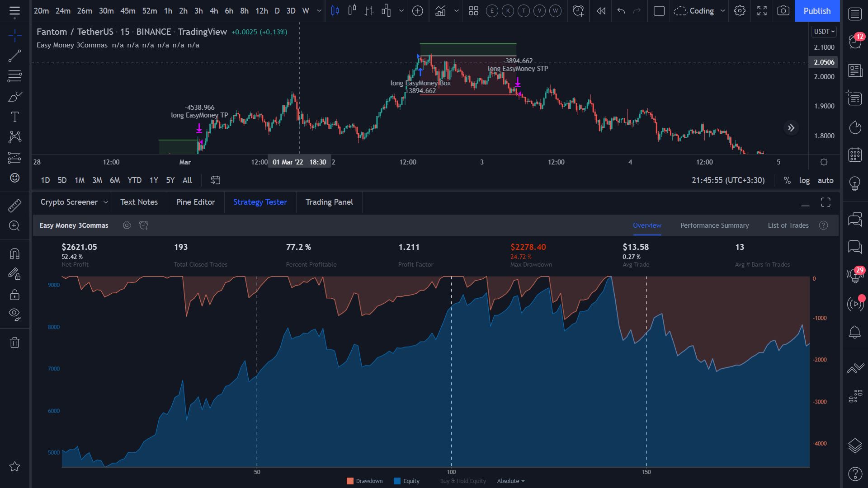Select the ruler measure tool

point(14,206)
